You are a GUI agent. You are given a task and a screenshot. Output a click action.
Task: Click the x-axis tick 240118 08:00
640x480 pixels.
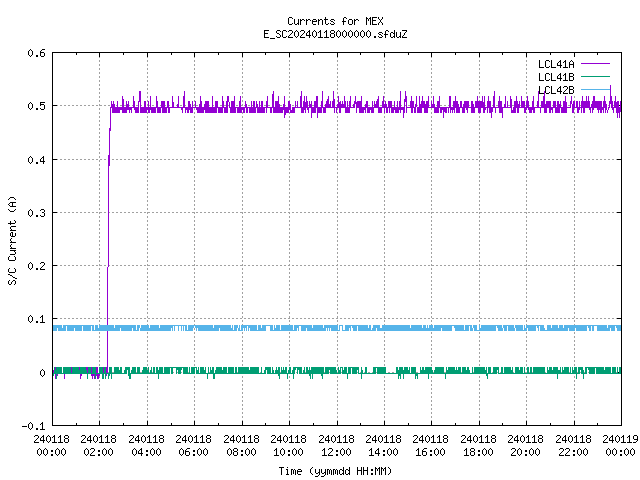pos(241,445)
